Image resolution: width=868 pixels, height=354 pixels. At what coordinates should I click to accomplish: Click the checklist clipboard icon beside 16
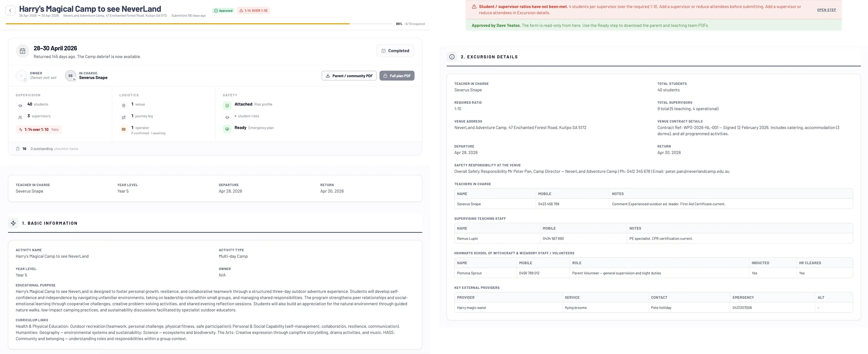(x=18, y=149)
